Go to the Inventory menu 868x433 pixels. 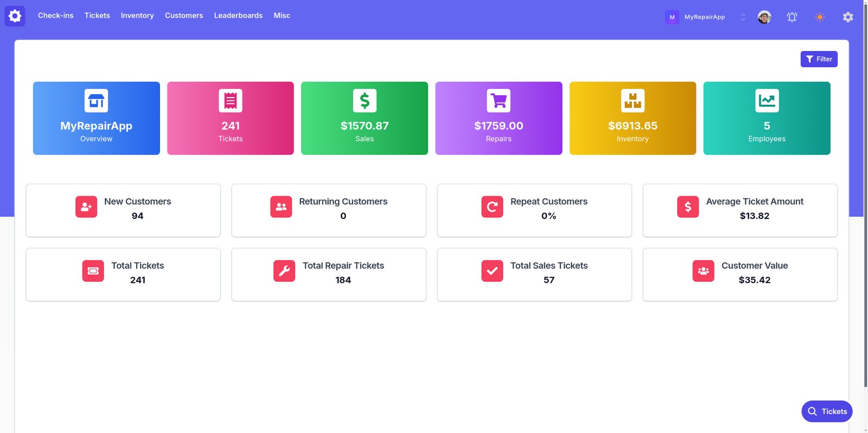(x=137, y=16)
